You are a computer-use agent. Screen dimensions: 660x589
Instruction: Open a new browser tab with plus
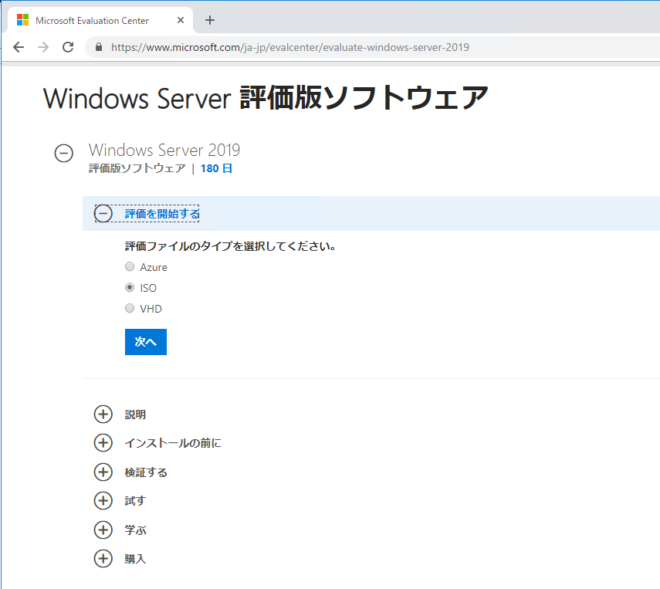(210, 20)
